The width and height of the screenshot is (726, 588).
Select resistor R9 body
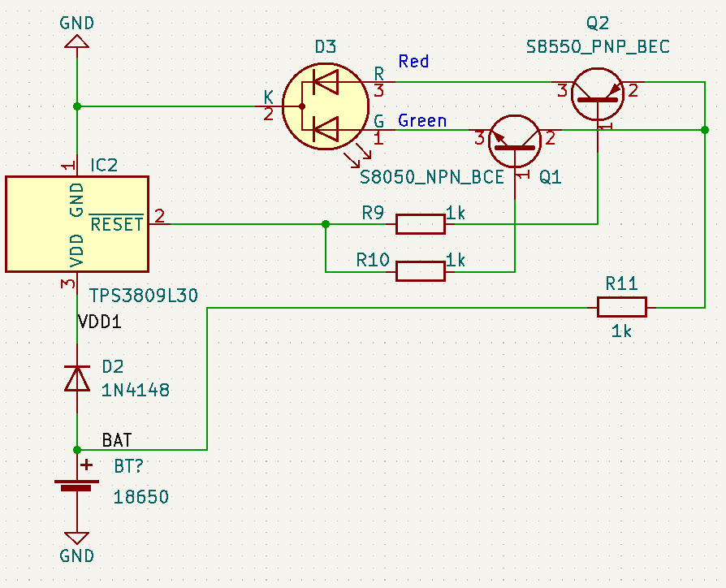pos(420,223)
